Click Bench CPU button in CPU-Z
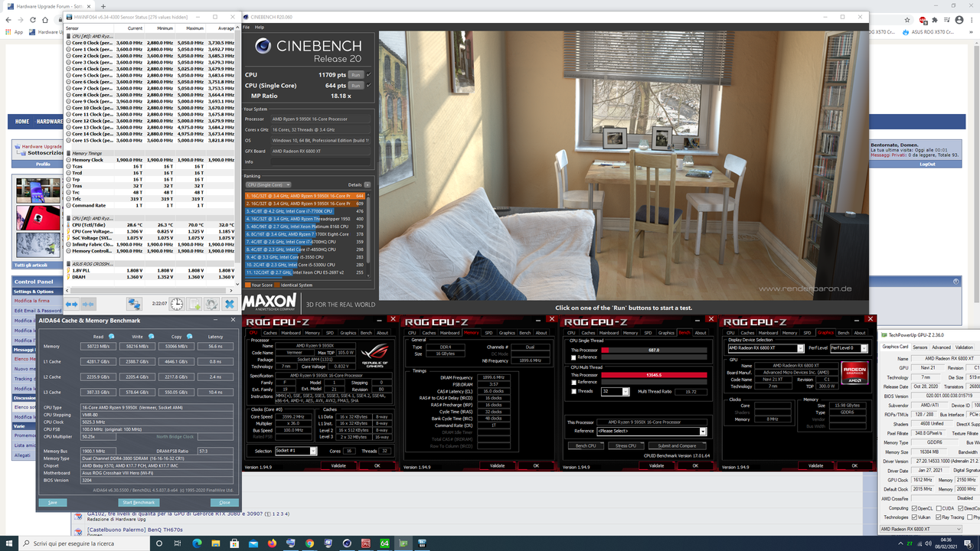 [586, 445]
